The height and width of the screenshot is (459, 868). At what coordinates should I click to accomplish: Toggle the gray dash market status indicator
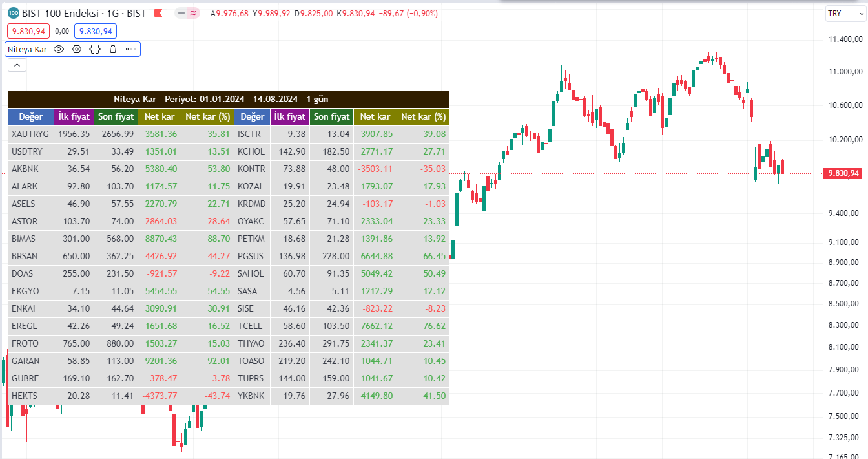click(181, 13)
